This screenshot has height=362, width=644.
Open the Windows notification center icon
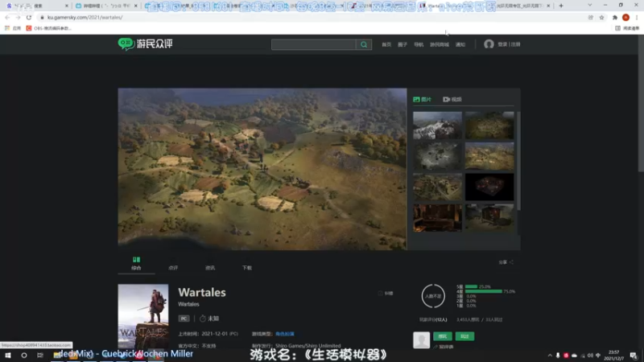634,356
